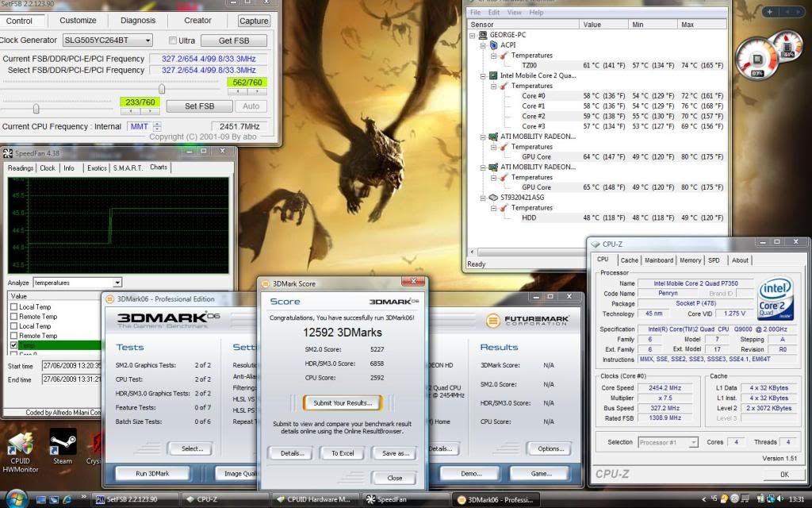The image size is (812, 508).
Task: Click the stepper arrows under 233/760
Action: click(x=140, y=111)
